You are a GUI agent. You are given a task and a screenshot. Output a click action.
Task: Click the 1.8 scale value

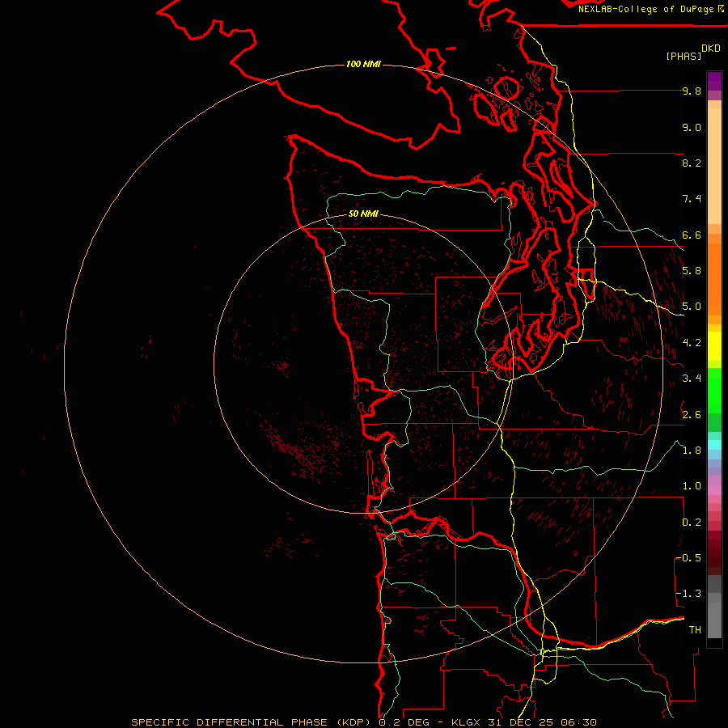pyautogui.click(x=692, y=451)
